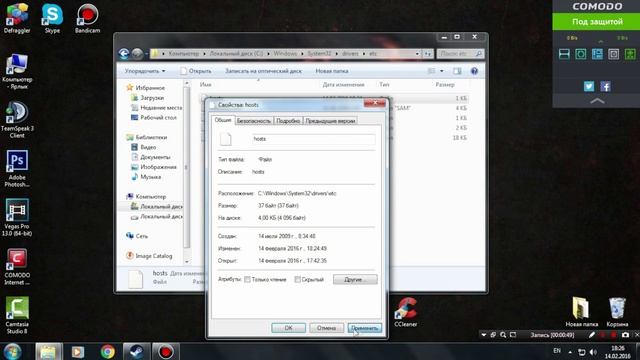Enable the Только чтение checkbox
The width and height of the screenshot is (640, 360).
click(247, 280)
